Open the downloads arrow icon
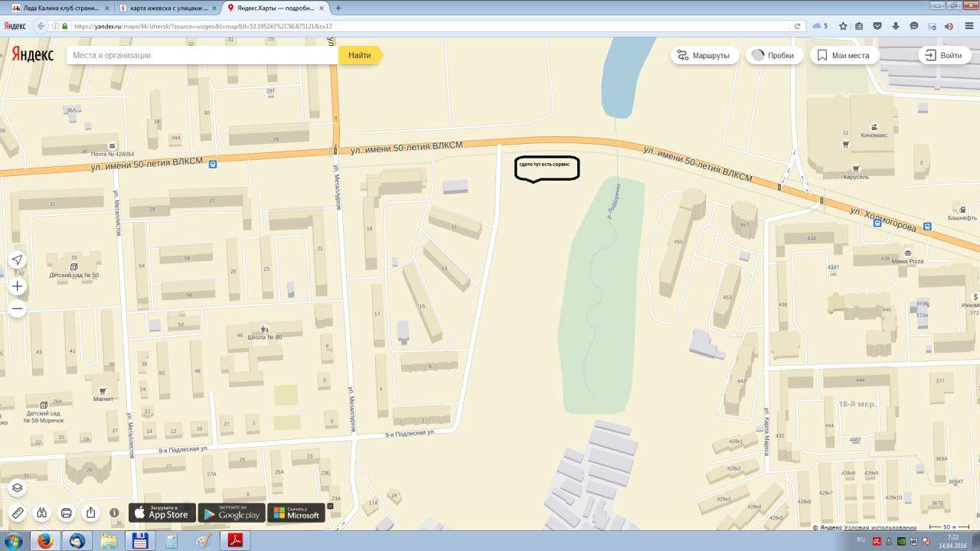This screenshot has width=980, height=551. pyautogui.click(x=895, y=26)
